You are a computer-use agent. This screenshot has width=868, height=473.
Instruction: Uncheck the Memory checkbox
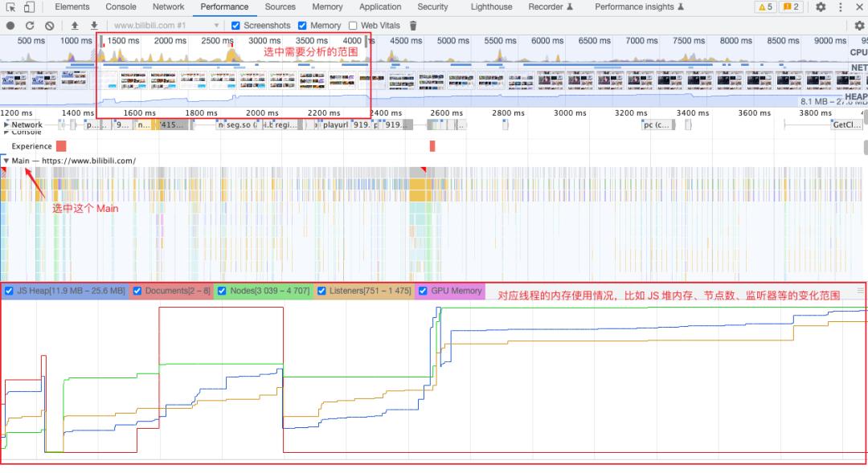[302, 26]
